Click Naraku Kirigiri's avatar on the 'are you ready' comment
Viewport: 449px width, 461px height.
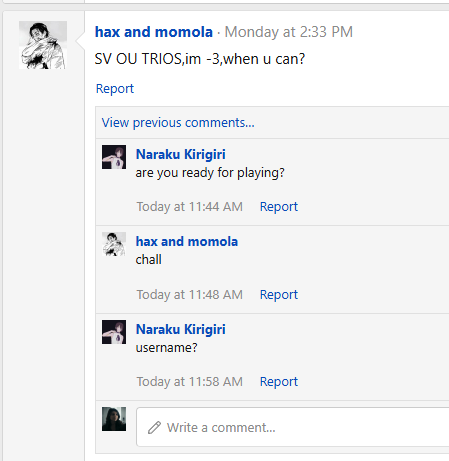tap(114, 157)
